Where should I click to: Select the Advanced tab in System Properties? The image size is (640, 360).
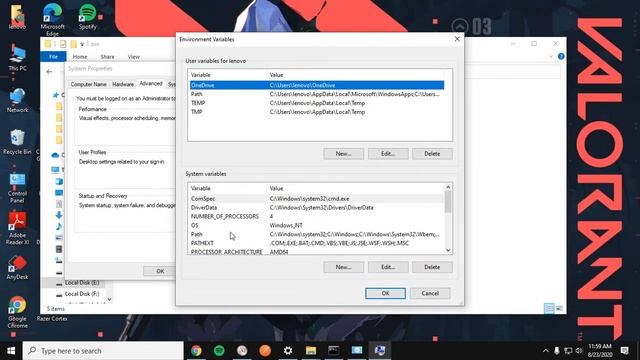[151, 83]
